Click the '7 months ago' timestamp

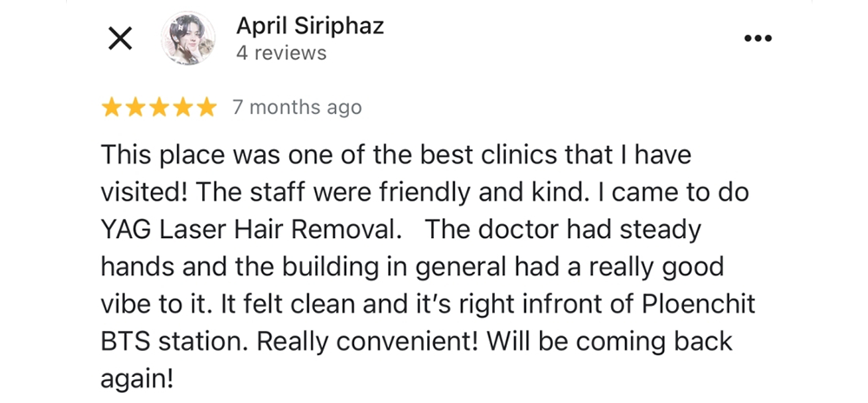click(x=297, y=108)
